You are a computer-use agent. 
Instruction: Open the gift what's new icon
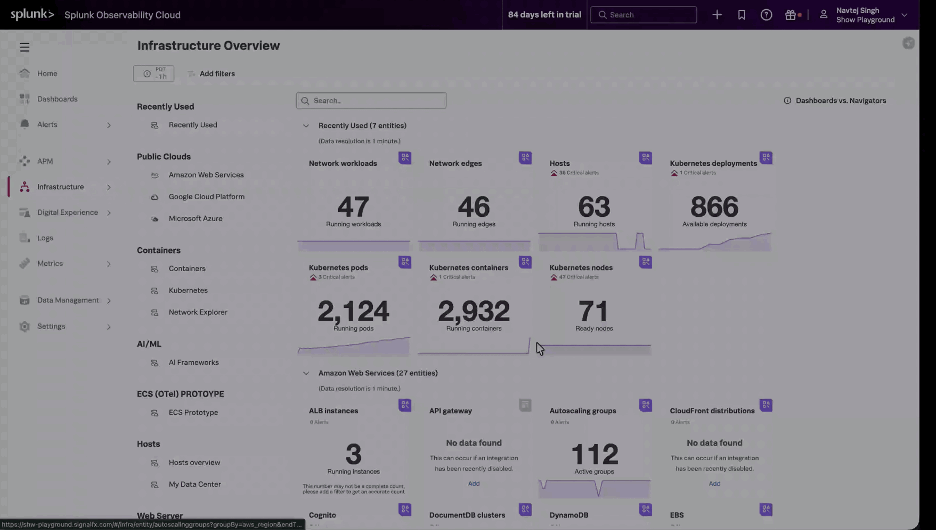[790, 15]
